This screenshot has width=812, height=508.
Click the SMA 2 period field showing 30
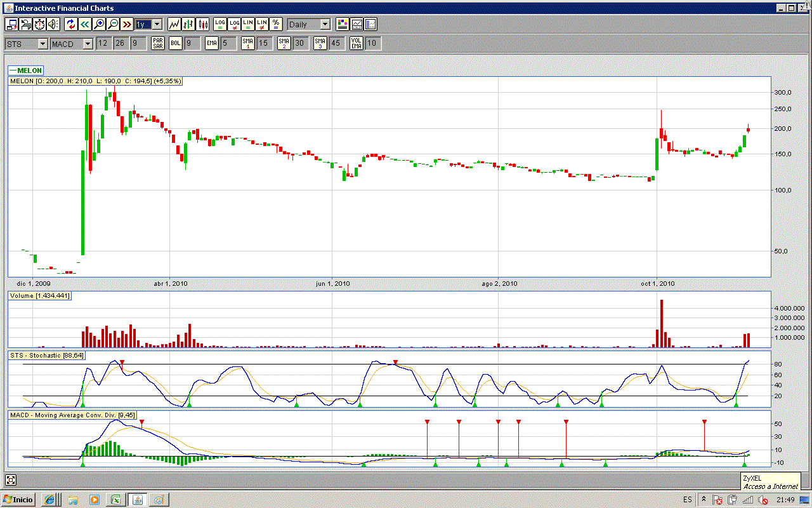click(300, 43)
